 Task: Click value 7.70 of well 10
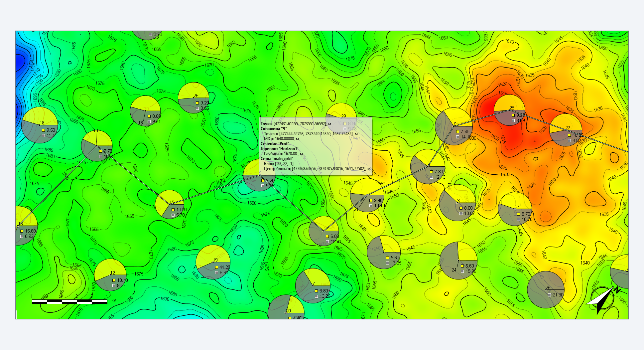(108, 151)
